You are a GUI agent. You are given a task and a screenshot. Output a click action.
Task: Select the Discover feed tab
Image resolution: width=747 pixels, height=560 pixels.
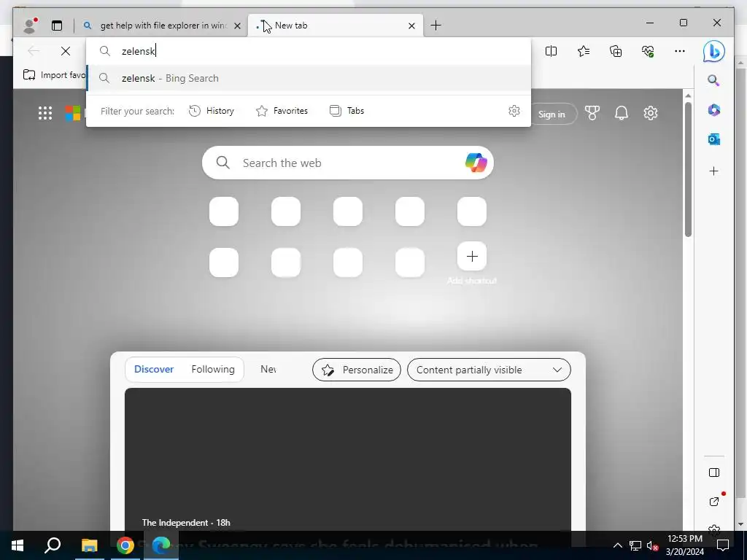coord(154,369)
